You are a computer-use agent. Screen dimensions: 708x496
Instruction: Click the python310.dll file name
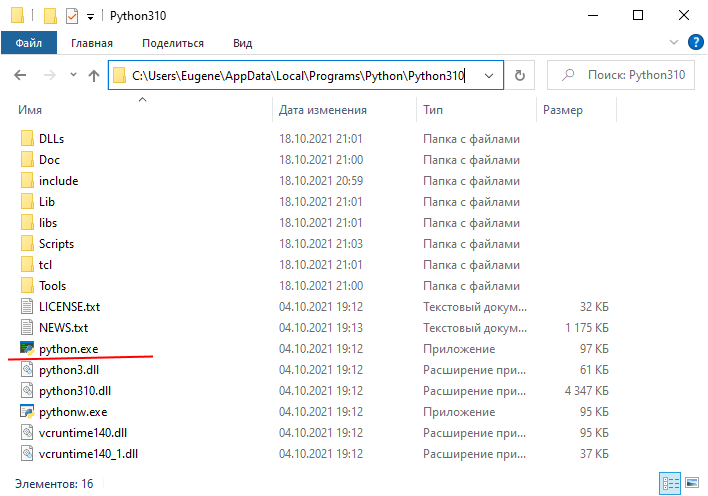click(75, 391)
